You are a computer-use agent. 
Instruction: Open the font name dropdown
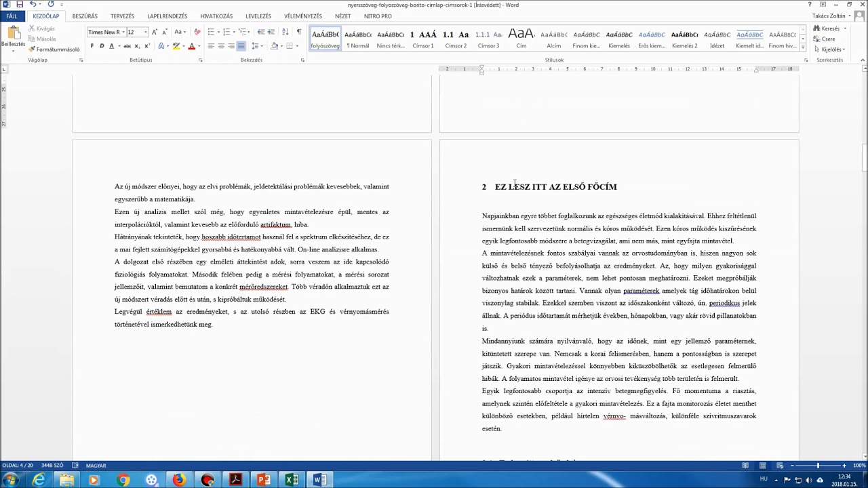click(x=123, y=32)
